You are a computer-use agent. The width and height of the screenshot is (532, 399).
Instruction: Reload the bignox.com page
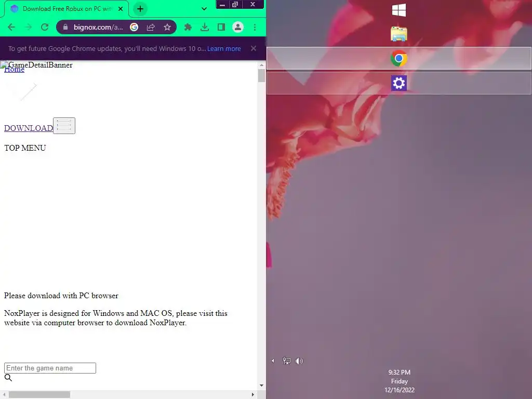(x=45, y=27)
